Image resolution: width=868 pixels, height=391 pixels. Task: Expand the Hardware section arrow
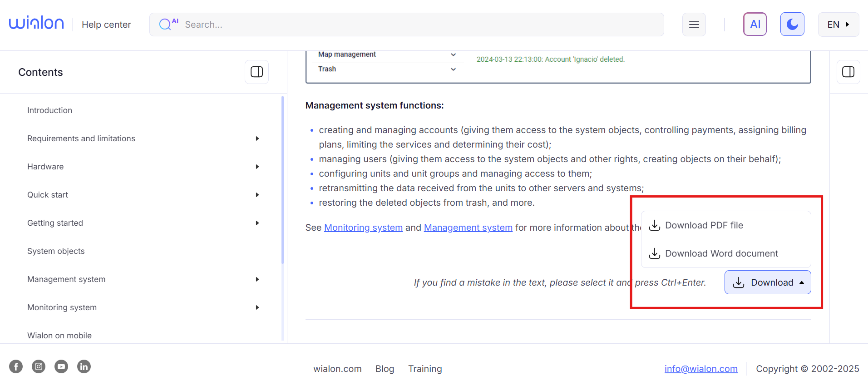257,167
